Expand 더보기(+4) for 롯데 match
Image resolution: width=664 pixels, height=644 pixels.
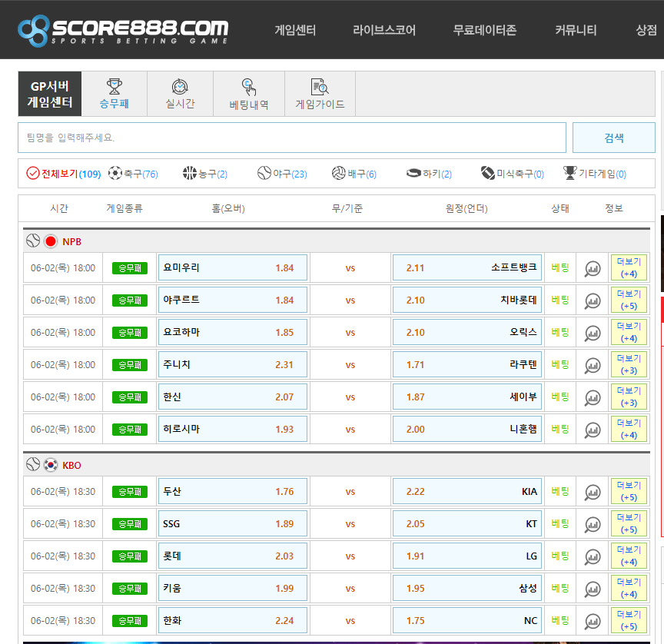[629, 556]
